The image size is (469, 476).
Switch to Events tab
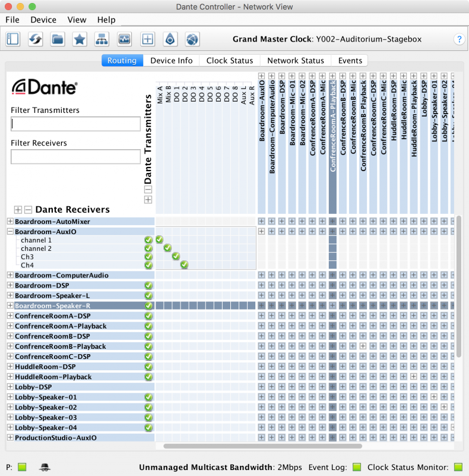[x=350, y=61]
